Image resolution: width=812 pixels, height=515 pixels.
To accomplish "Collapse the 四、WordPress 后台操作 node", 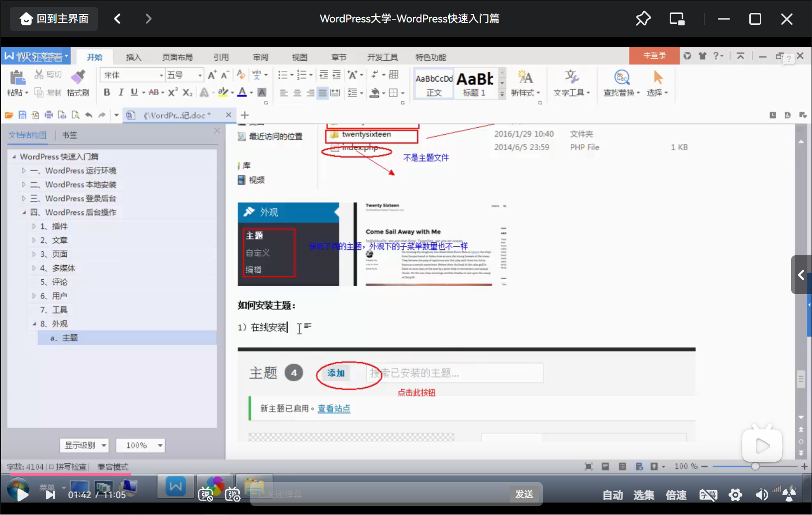I will (24, 212).
